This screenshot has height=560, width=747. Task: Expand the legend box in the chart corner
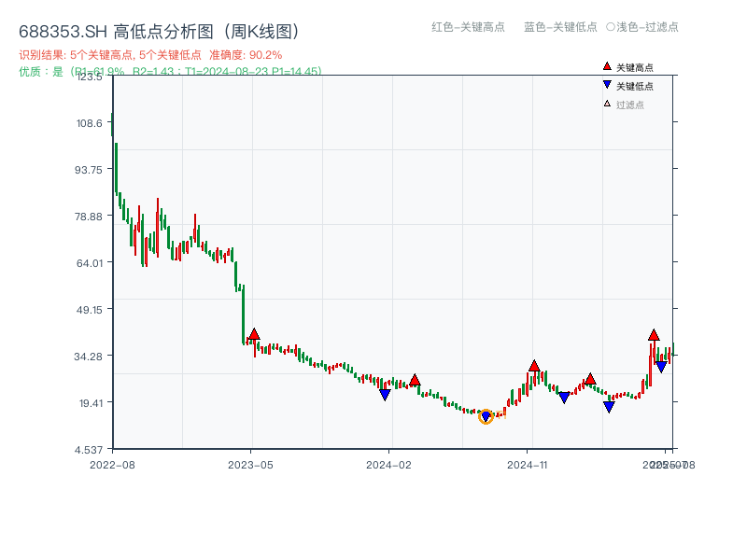point(635,84)
